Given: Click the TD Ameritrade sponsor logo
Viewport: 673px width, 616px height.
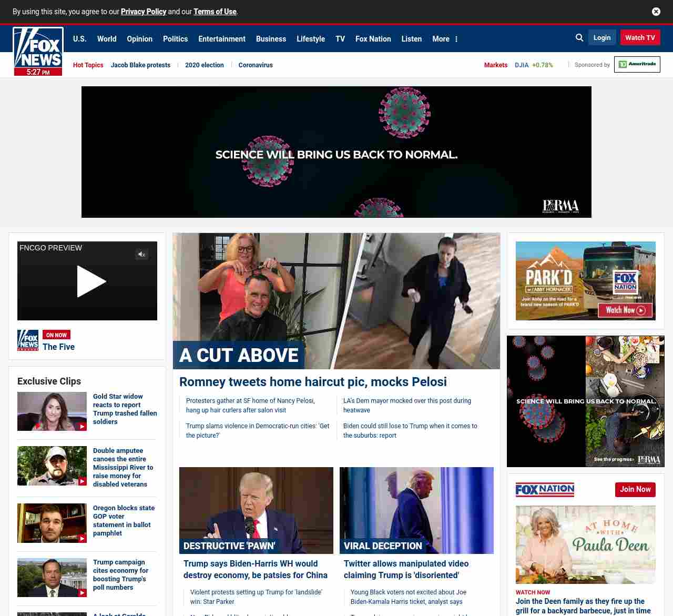Looking at the screenshot, I should click(x=637, y=65).
